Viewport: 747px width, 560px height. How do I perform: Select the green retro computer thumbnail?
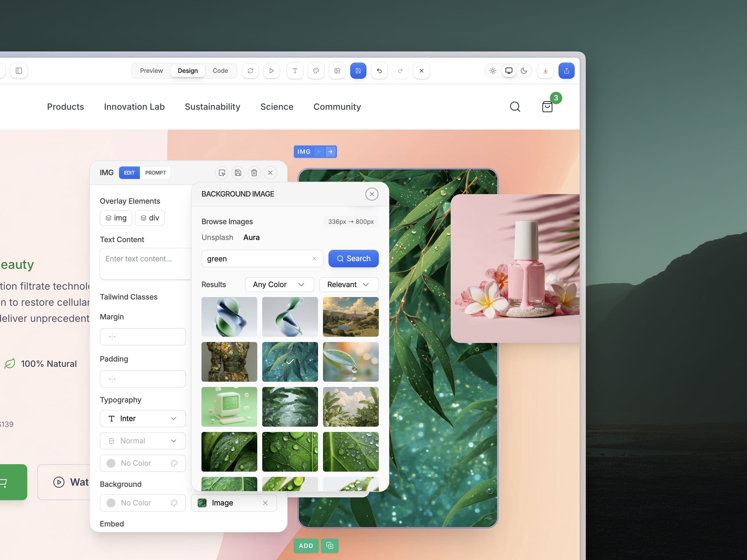(x=229, y=407)
